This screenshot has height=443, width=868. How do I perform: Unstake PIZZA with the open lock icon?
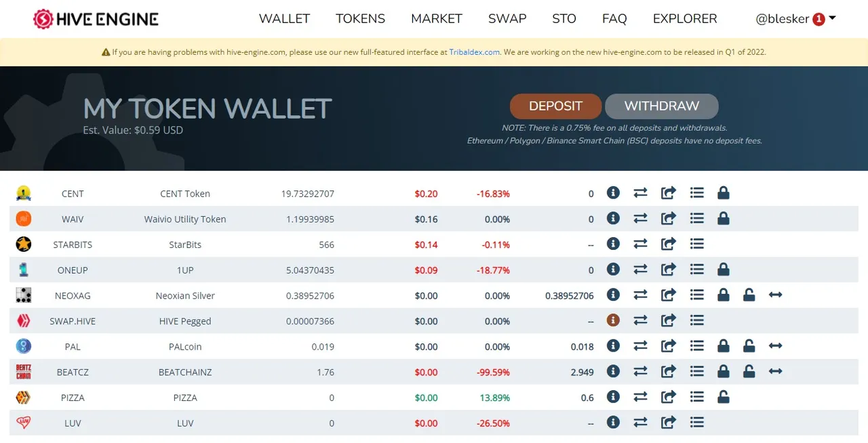(723, 397)
